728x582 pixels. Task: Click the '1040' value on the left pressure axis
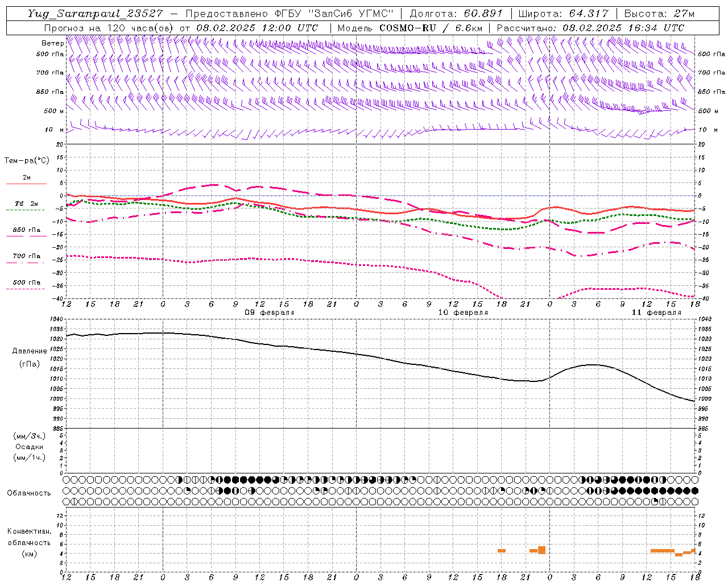coord(56,319)
